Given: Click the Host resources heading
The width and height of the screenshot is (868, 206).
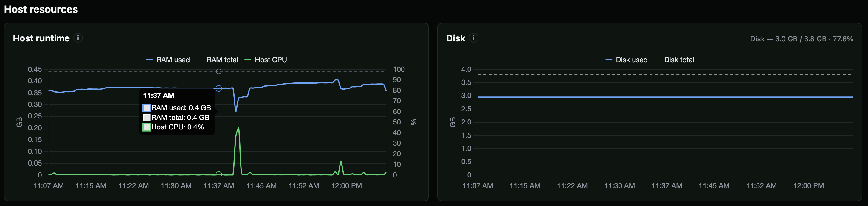Looking at the screenshot, I should 41,10.
